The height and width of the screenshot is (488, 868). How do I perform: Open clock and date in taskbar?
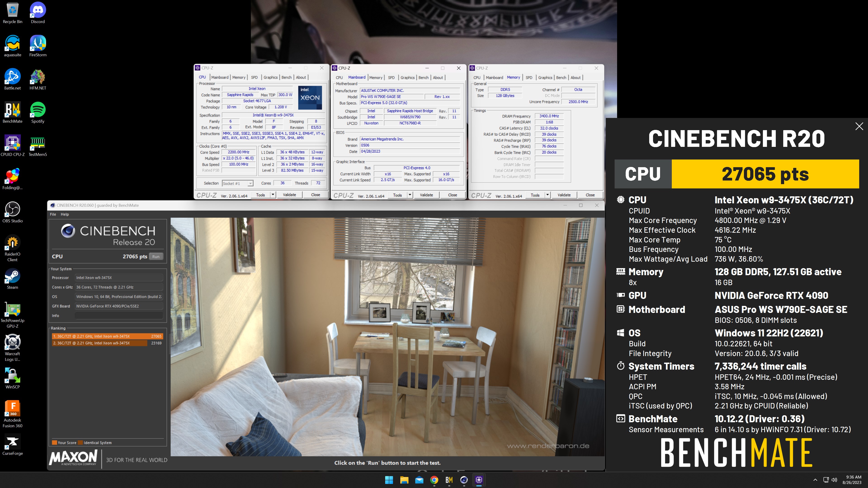coord(851,480)
